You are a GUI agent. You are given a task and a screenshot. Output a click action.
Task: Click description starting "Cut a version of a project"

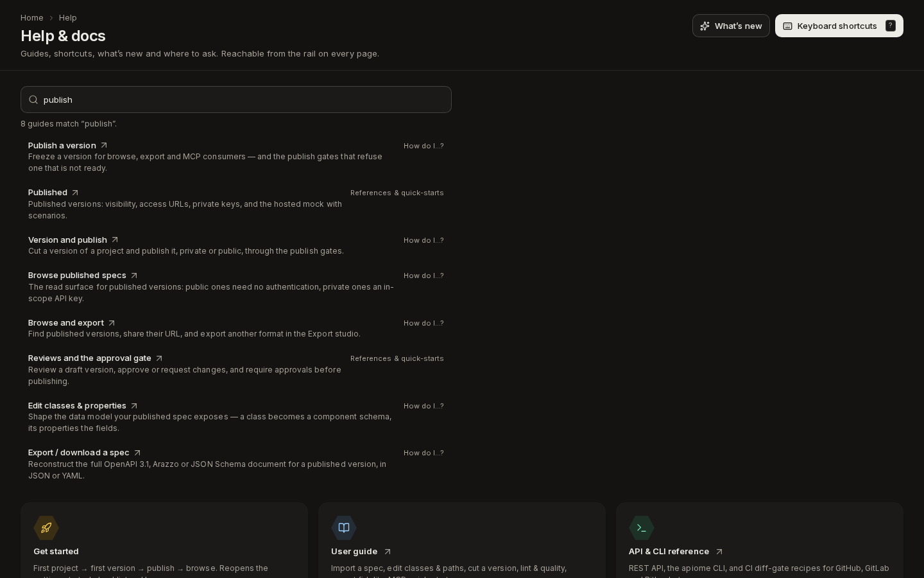186,251
